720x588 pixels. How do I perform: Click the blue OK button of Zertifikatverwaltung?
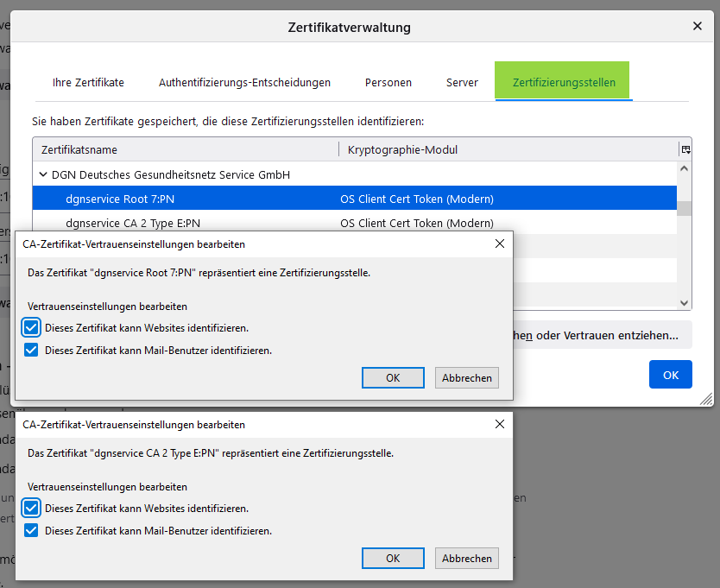[x=671, y=375]
